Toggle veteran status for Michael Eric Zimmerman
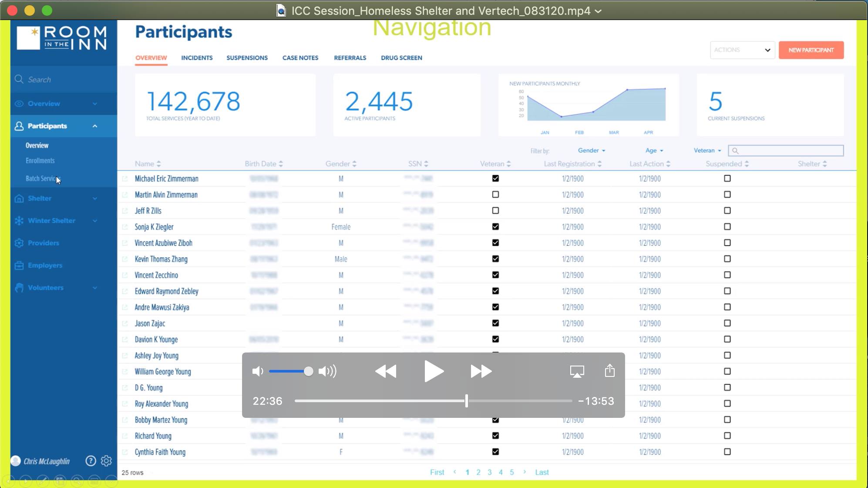The width and height of the screenshot is (868, 488). [495, 178]
